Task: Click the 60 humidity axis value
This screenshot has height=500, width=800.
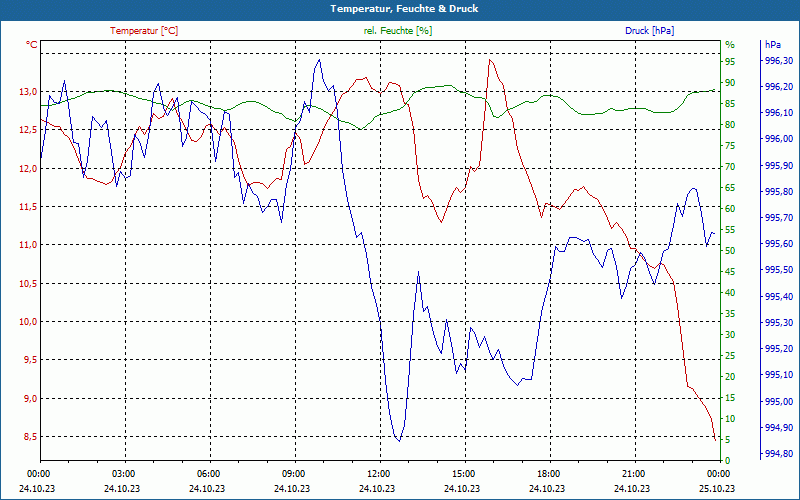Action: 730,209
